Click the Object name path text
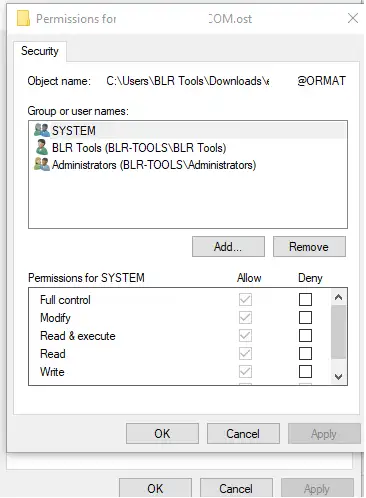The height and width of the screenshot is (498, 366). (x=226, y=81)
